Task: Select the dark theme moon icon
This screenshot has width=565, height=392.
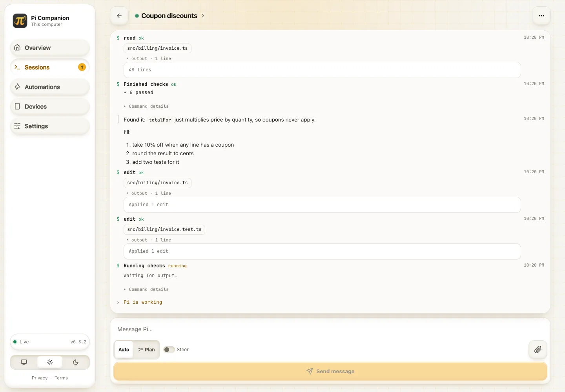Action: 76,362
